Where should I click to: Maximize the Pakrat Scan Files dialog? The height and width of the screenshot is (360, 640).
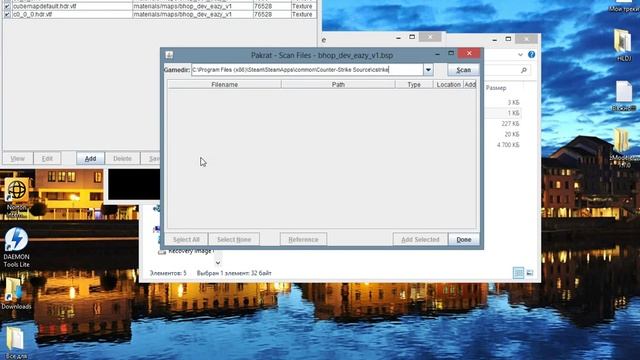(451, 53)
